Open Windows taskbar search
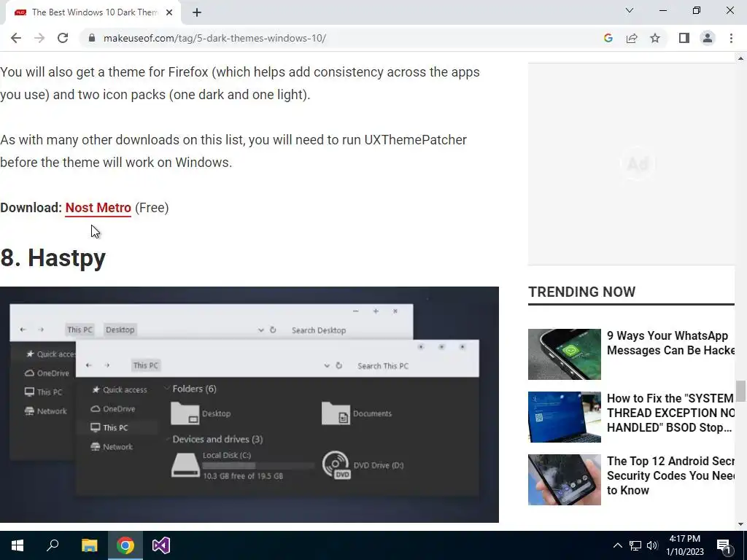 pyautogui.click(x=53, y=545)
